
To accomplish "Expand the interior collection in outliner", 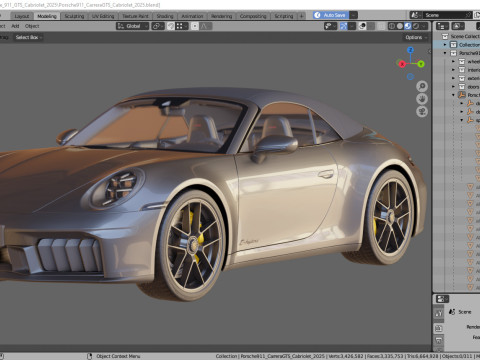I will [x=453, y=70].
